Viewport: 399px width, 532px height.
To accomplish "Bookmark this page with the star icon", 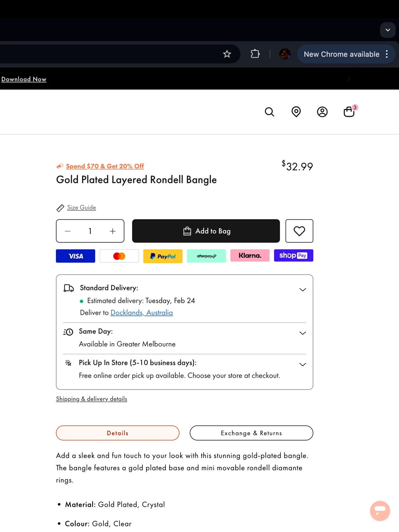I will point(227,54).
